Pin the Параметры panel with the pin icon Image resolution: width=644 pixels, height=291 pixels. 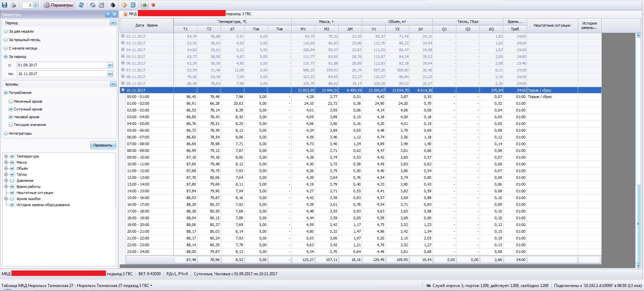[108, 14]
